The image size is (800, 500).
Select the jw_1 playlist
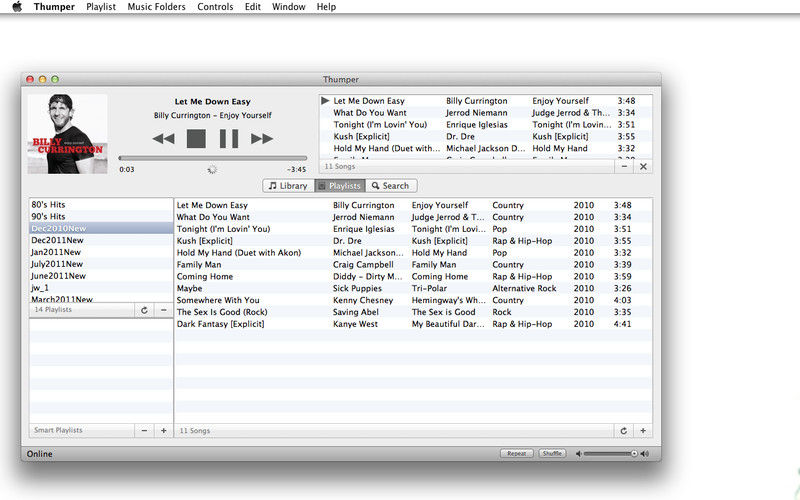point(101,287)
